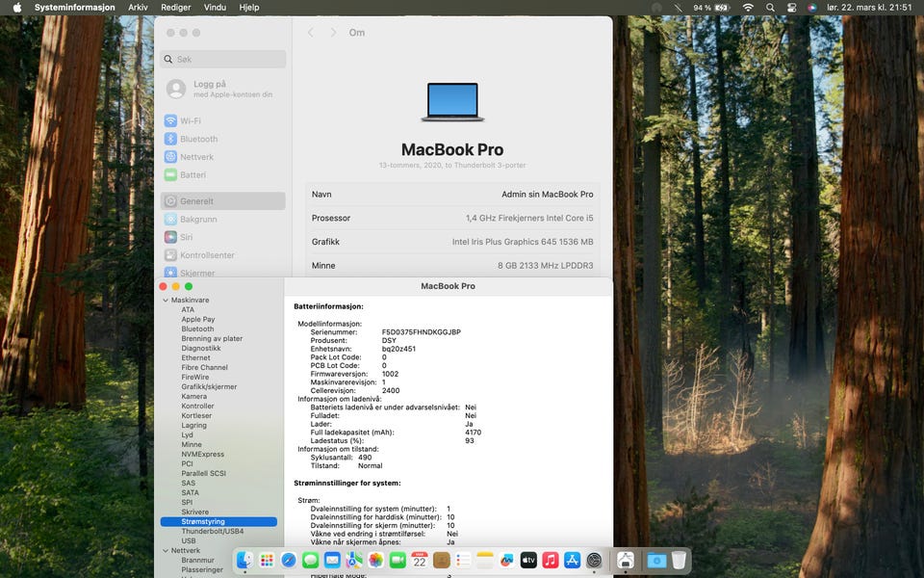The width and height of the screenshot is (924, 578).
Task: Select Kontrollsenter in System Settings sidebar
Action: [222, 255]
